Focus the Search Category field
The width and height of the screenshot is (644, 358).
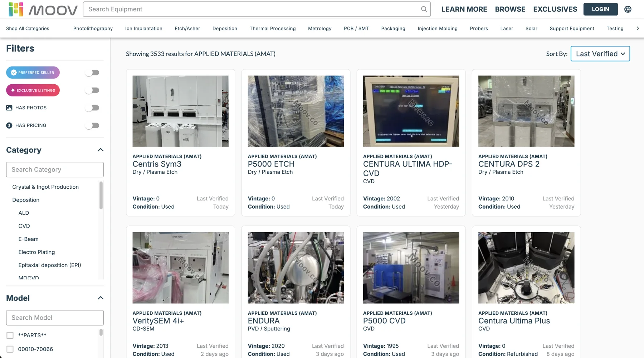[x=55, y=169]
